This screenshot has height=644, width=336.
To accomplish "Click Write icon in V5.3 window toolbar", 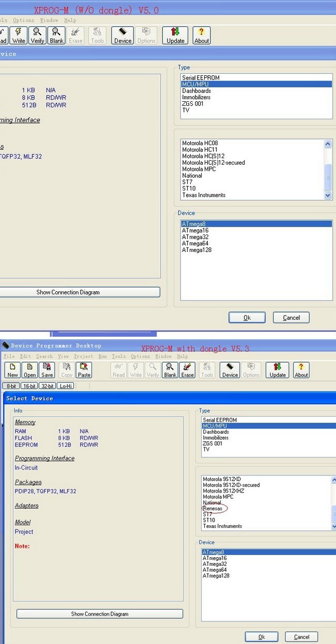I will 136,370.
